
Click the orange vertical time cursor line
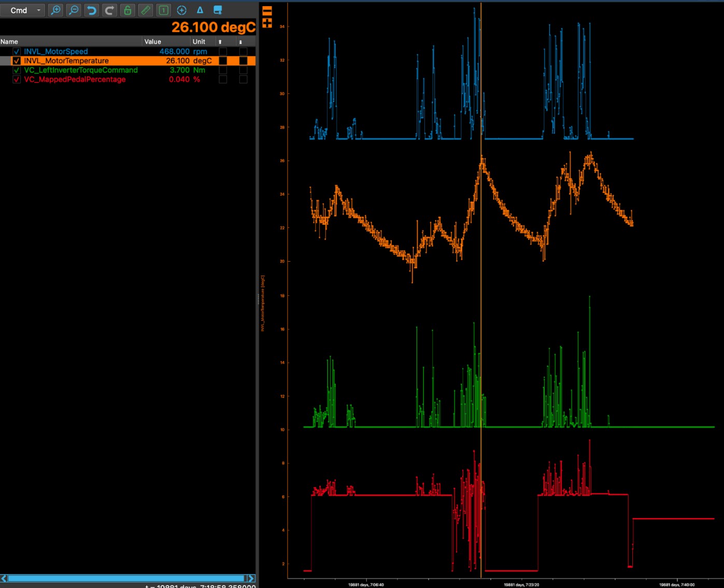(481, 290)
